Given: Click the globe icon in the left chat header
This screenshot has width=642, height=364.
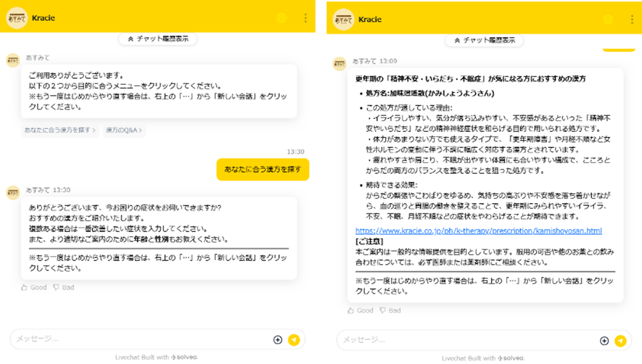Looking at the screenshot, I should (281, 18).
